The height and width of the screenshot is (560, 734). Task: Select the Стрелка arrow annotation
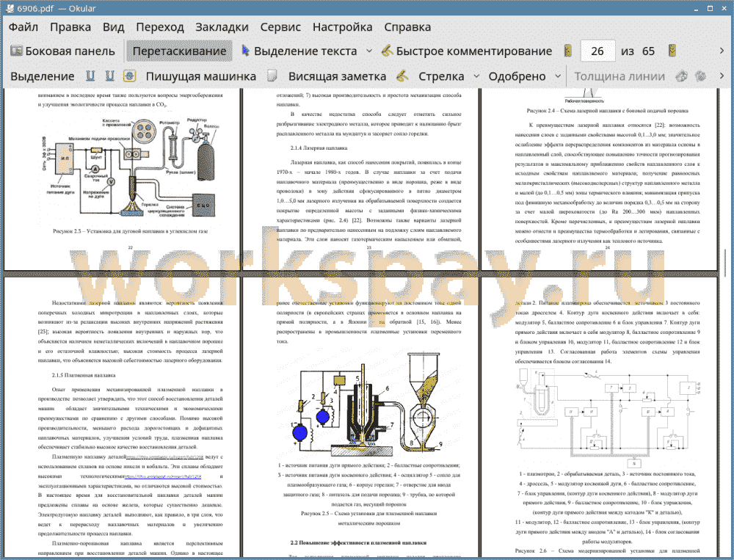(x=441, y=76)
